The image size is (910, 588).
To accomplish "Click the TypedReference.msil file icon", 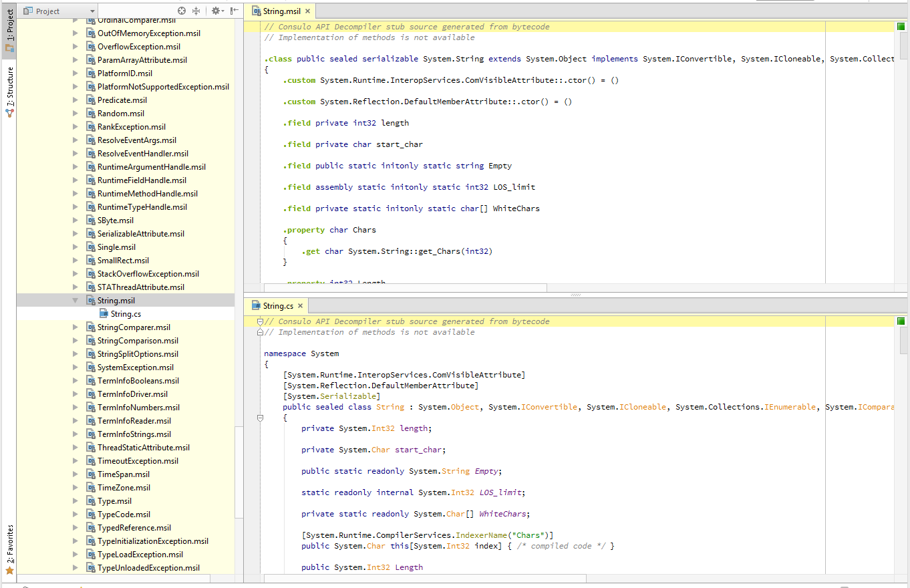I will (x=92, y=528).
